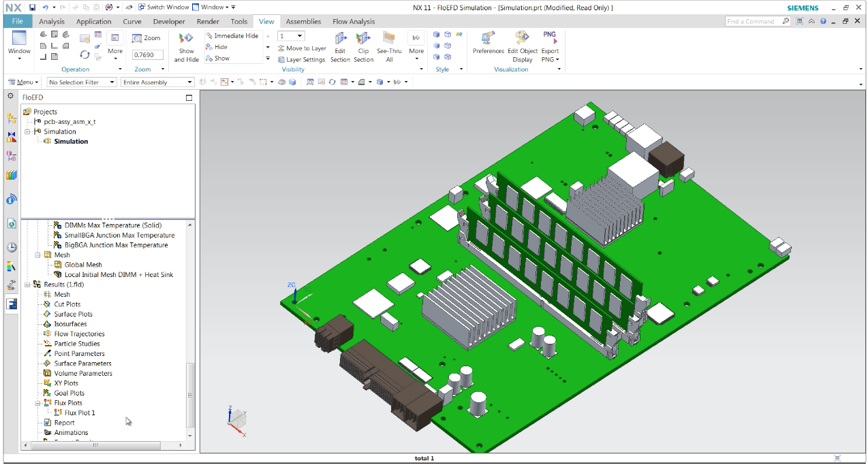Image resolution: width=868 pixels, height=467 pixels.
Task: Click the gear settings icon atop resource bar
Action: coord(10,97)
